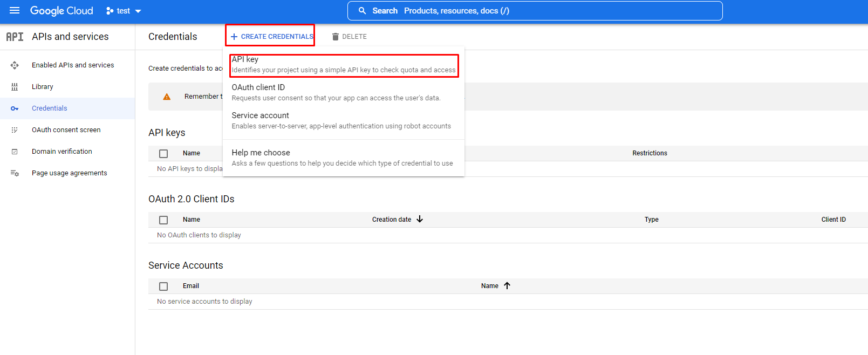This screenshot has height=355, width=868.
Task: Click the Credentials page title
Action: 173,37
